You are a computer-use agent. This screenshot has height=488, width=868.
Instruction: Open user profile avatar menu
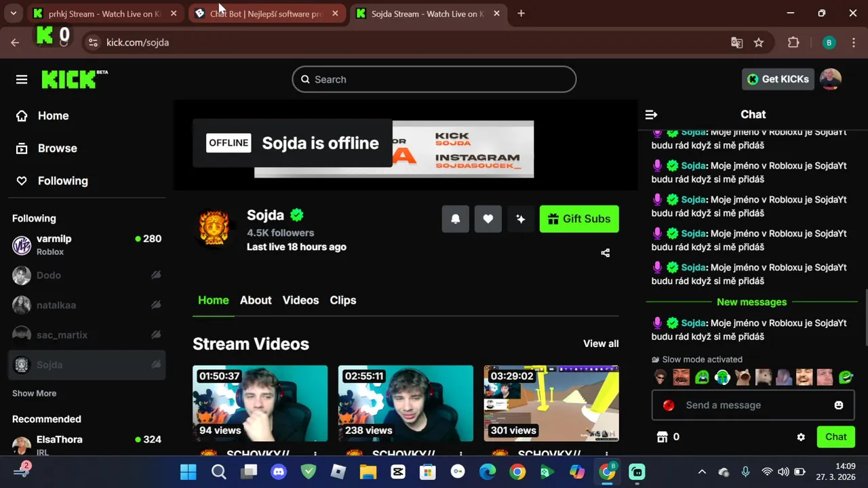click(x=831, y=79)
